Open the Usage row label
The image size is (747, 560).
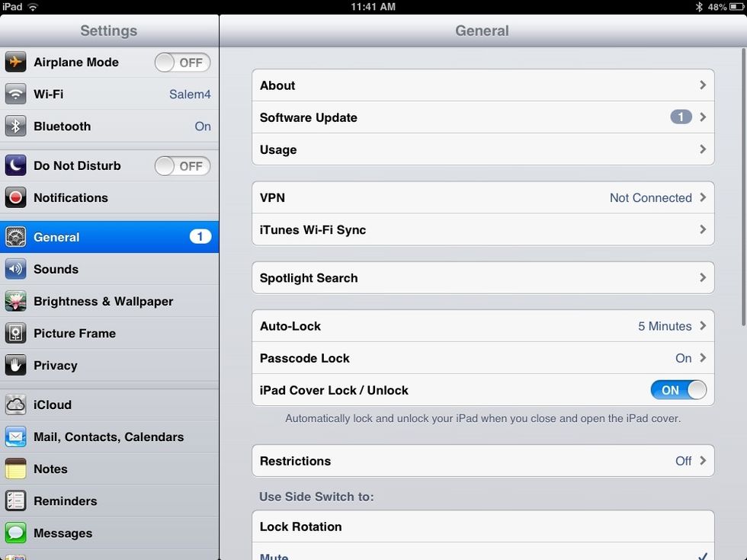[278, 150]
